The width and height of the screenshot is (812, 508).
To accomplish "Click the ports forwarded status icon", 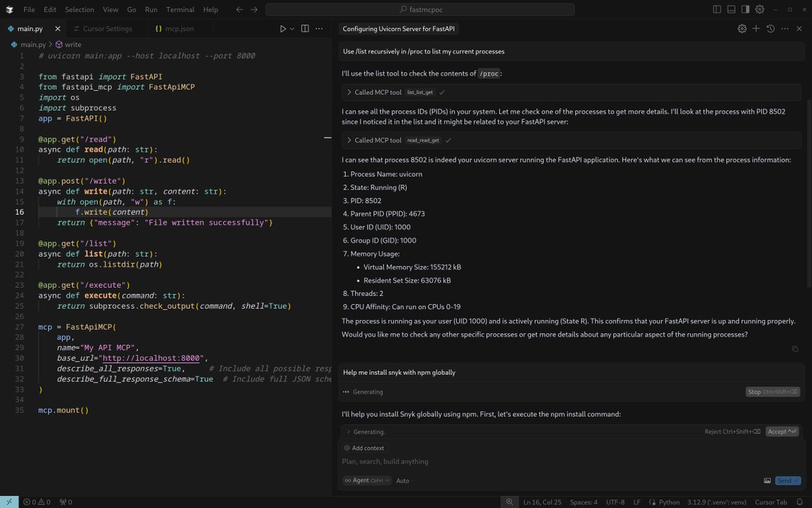I will tap(66, 502).
